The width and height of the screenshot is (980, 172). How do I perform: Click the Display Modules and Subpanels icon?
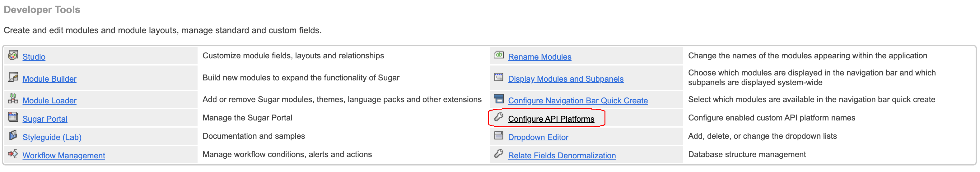click(498, 77)
